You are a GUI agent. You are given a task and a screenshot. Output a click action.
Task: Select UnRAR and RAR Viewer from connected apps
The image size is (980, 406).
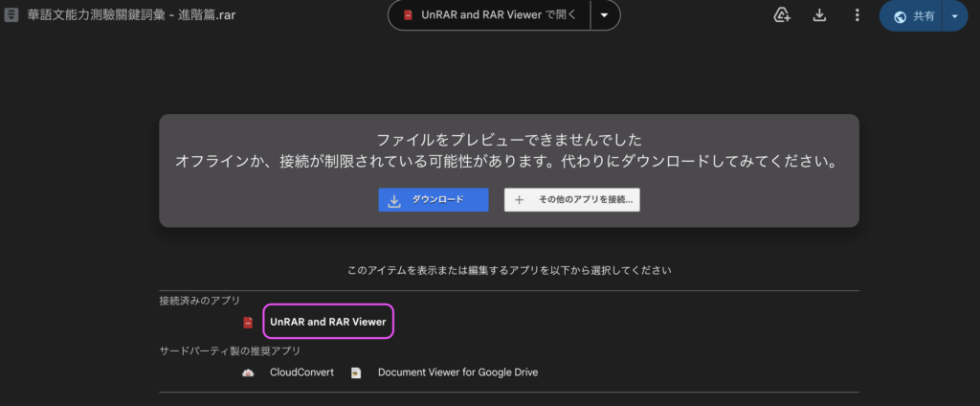coord(328,323)
